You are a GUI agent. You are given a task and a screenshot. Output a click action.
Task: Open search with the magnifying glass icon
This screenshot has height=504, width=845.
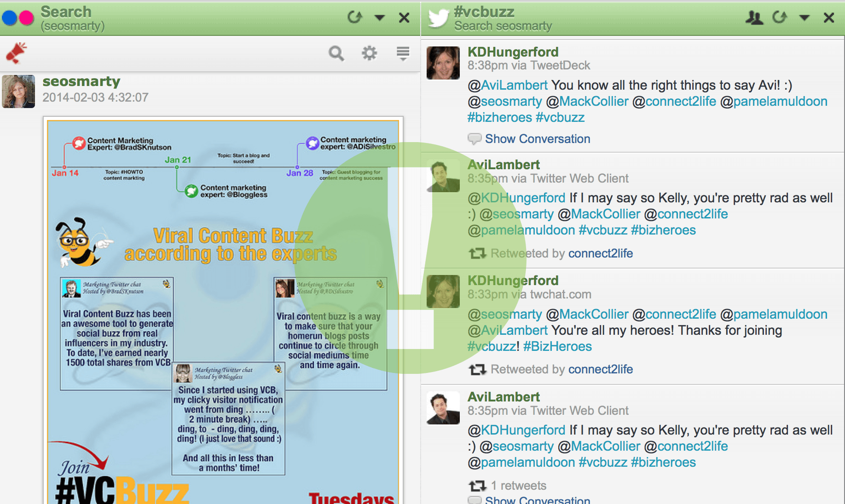coord(336,53)
